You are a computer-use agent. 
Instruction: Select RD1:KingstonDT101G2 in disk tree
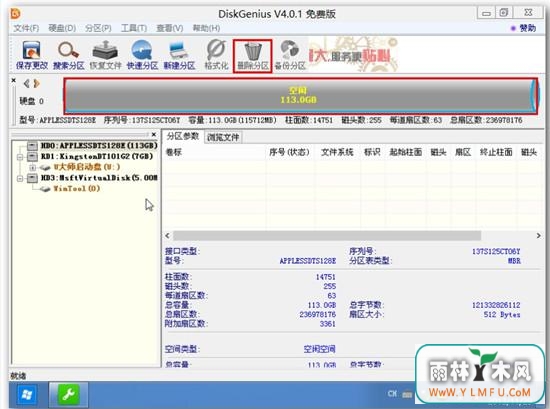coord(96,156)
